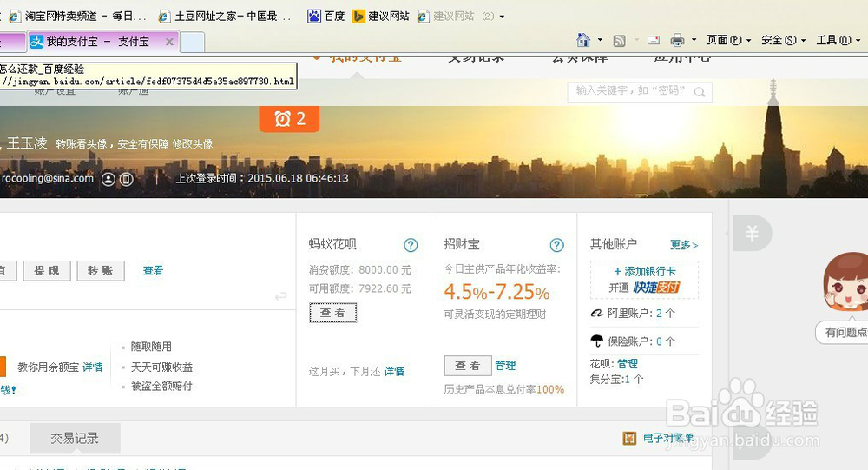Click the Read Mail icon in toolbar

click(654, 40)
